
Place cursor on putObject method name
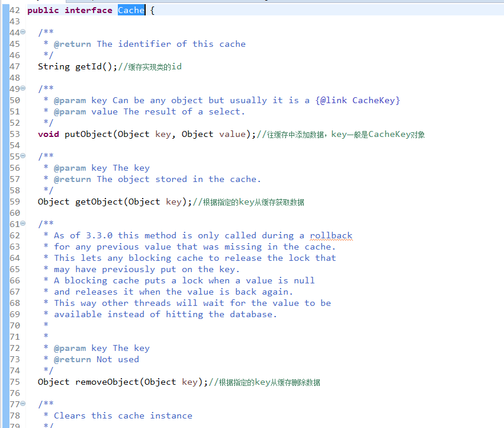tap(88, 134)
